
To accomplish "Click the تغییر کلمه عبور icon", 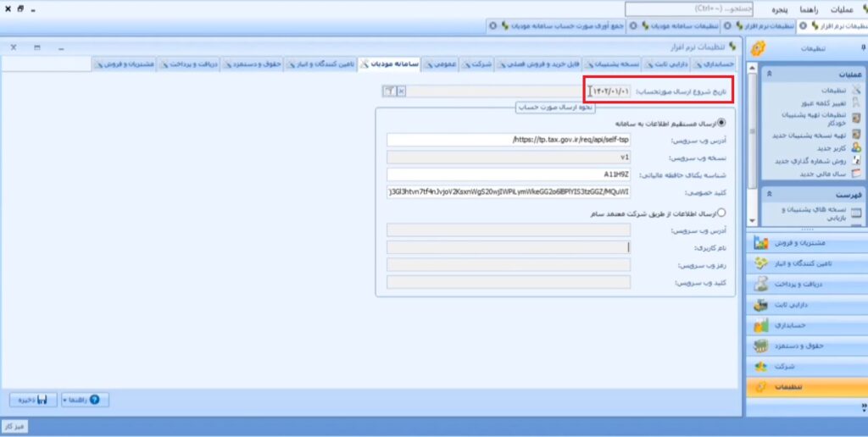I will pyautogui.click(x=856, y=102).
